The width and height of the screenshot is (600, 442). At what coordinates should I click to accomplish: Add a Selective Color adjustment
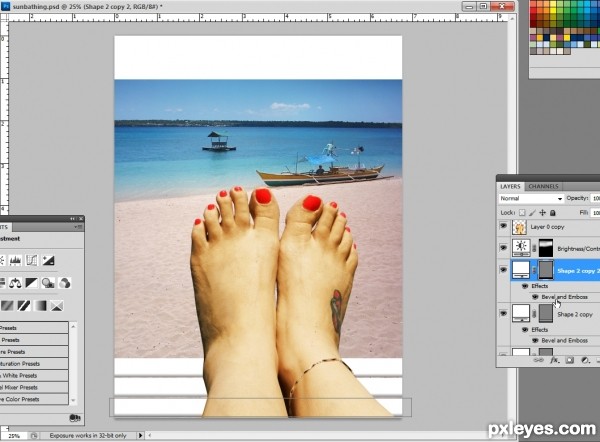coord(57,306)
